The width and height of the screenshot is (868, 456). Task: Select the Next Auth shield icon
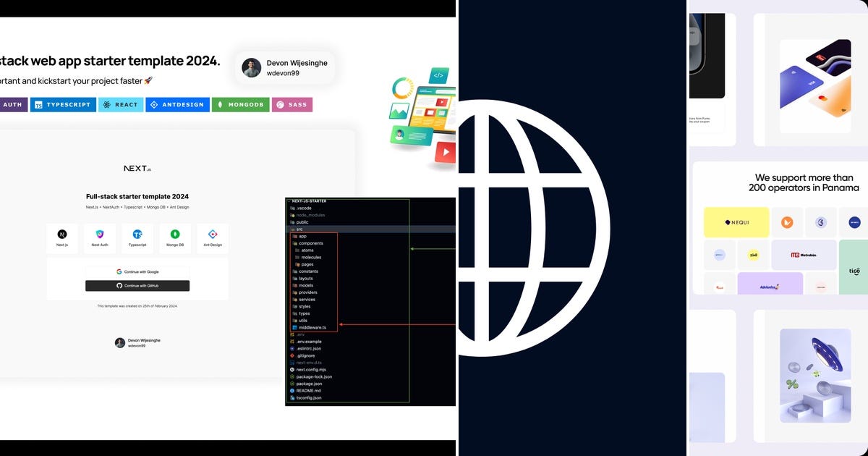coord(99,233)
